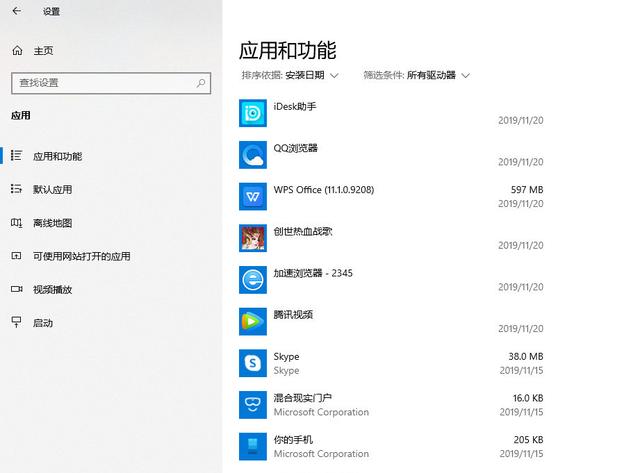
Task: Select the QQ浏览器 entry name
Action: click(296, 148)
